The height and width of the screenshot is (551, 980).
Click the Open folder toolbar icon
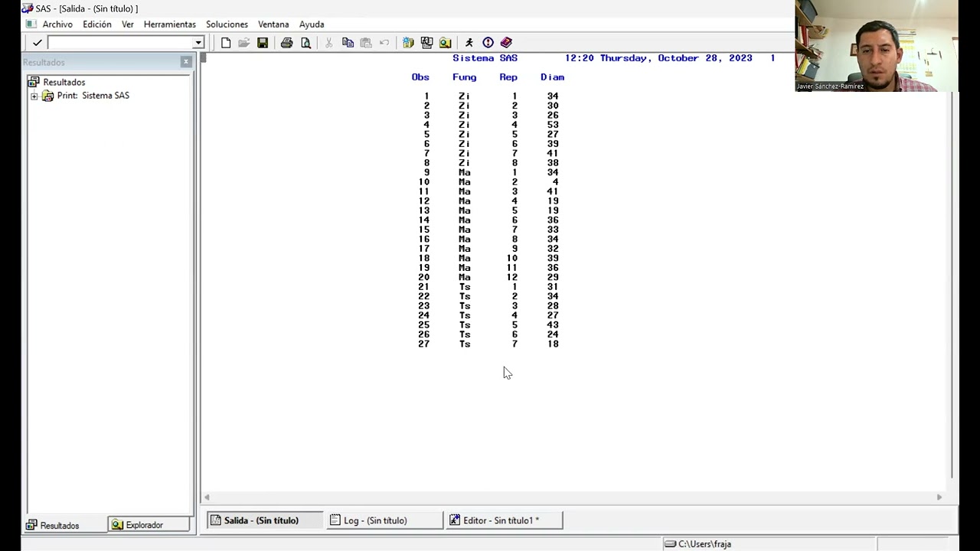coord(244,43)
